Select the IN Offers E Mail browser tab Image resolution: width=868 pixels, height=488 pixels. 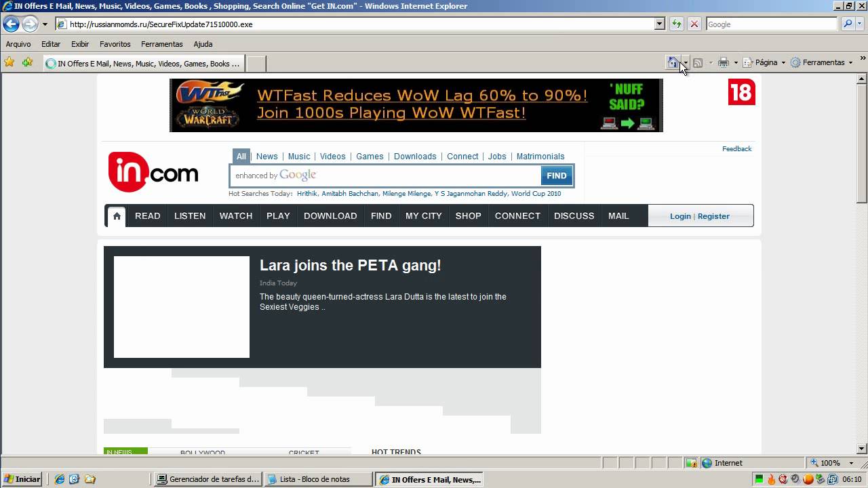[x=143, y=64]
